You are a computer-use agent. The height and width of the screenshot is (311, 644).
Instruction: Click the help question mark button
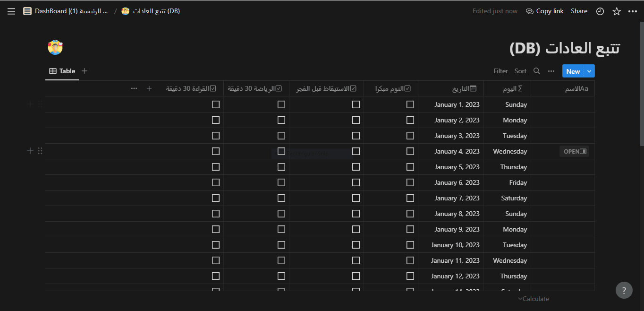[x=624, y=291]
